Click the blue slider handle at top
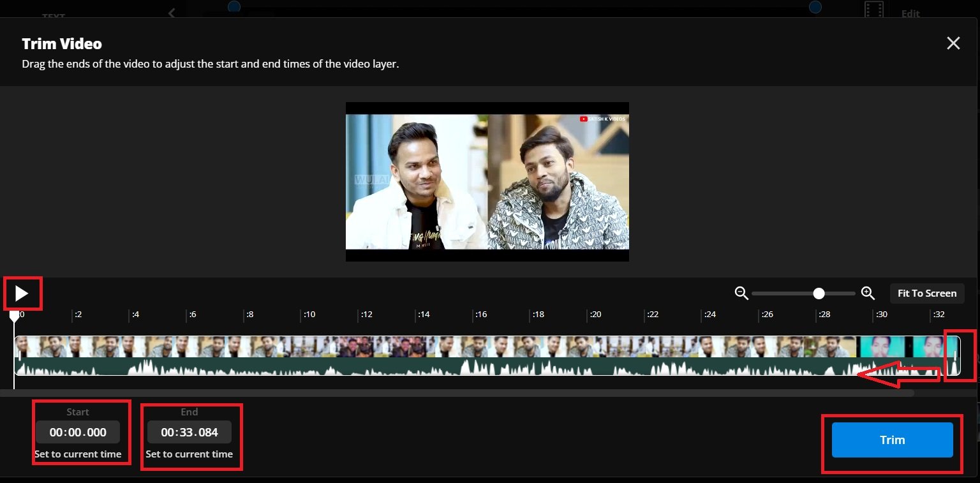 click(815, 7)
